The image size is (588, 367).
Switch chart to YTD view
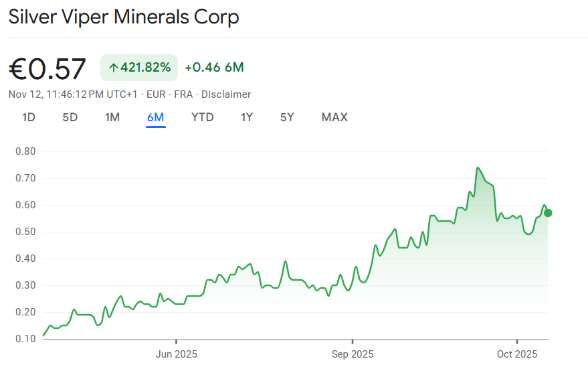pyautogui.click(x=203, y=117)
